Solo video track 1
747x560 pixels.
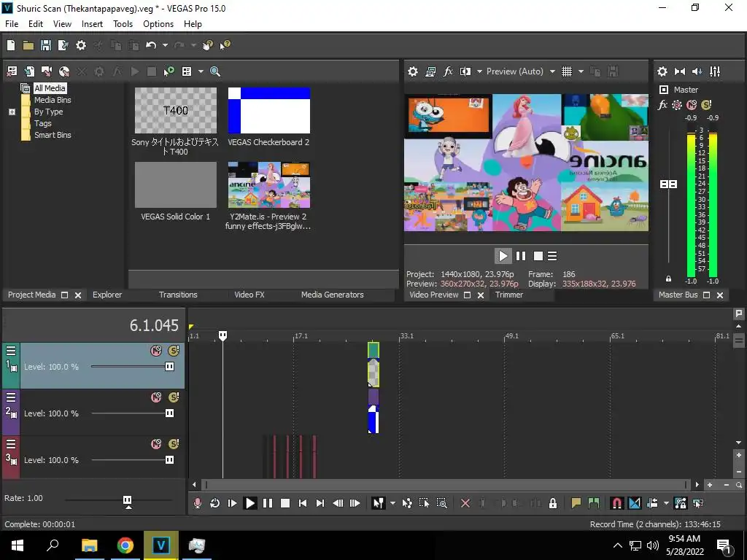click(x=174, y=351)
